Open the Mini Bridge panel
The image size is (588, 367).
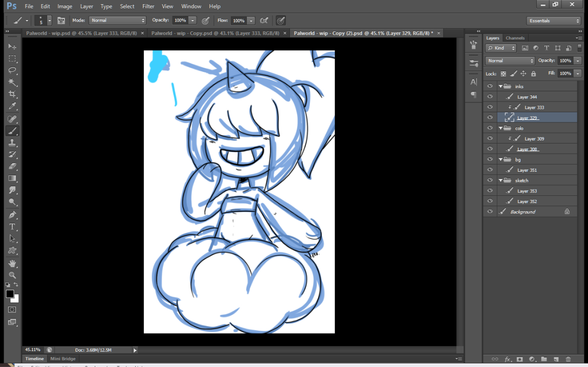62,359
